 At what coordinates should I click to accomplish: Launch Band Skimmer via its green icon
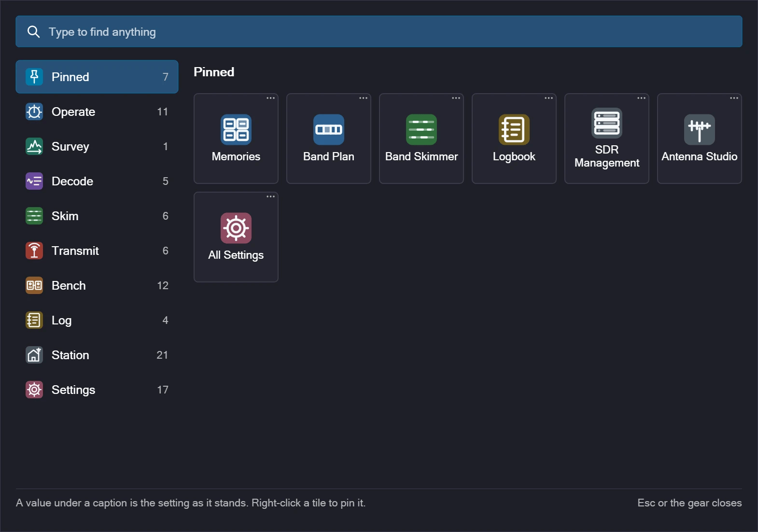pyautogui.click(x=421, y=129)
